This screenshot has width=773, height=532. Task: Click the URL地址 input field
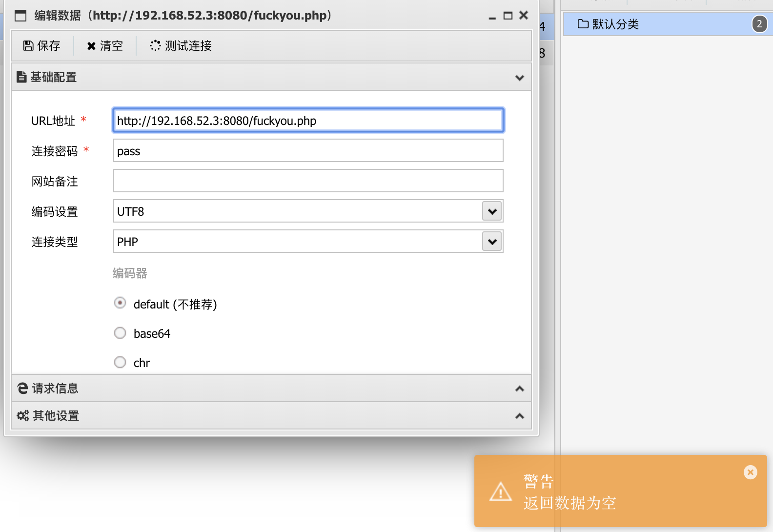tap(308, 121)
